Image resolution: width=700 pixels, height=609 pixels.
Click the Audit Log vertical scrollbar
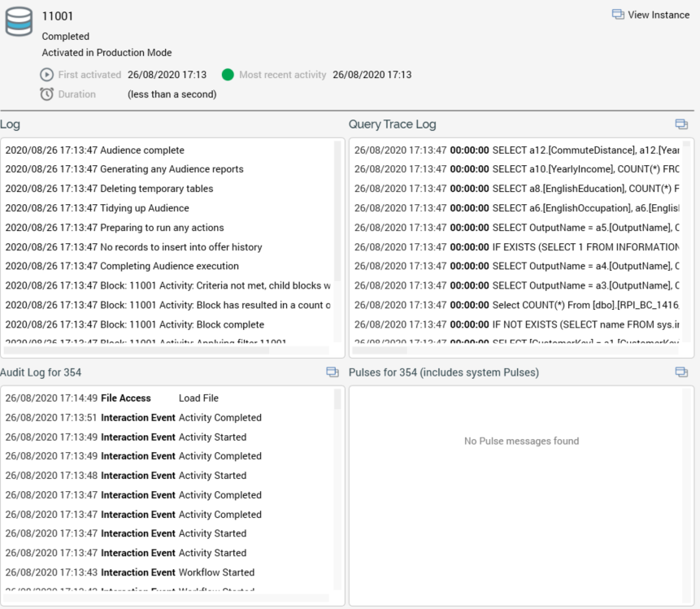(337, 400)
